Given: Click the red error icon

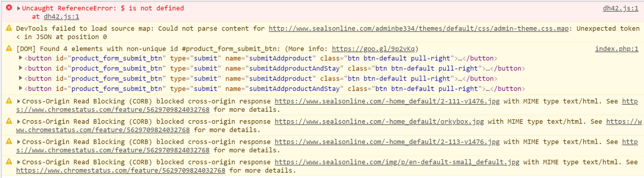Looking at the screenshot, I should [x=9, y=7].
